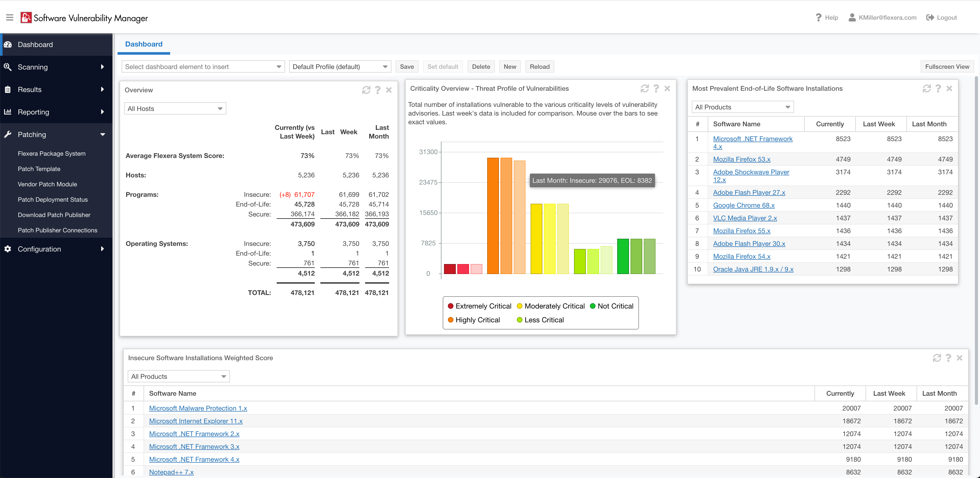Open help for Overview panel

pos(377,90)
